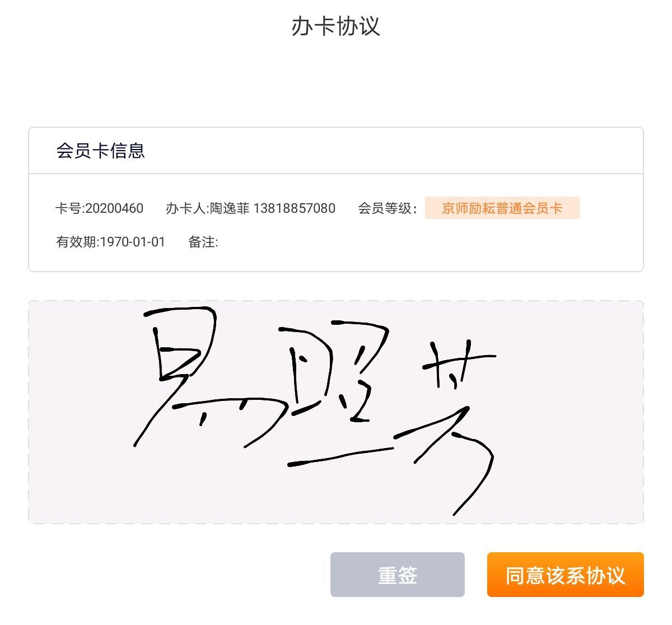Click the 会员卡信息 section header

(101, 150)
